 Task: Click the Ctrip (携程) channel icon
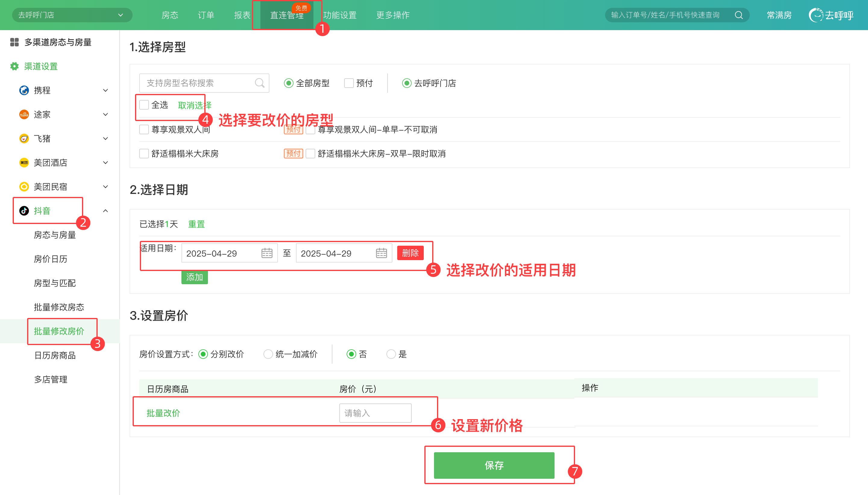pyautogui.click(x=24, y=90)
